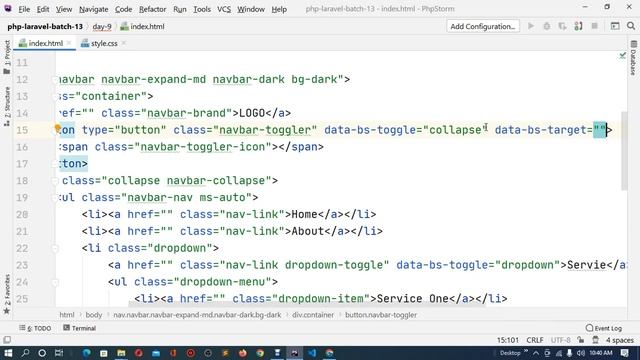Click Run with Coverage icon

(562, 26)
